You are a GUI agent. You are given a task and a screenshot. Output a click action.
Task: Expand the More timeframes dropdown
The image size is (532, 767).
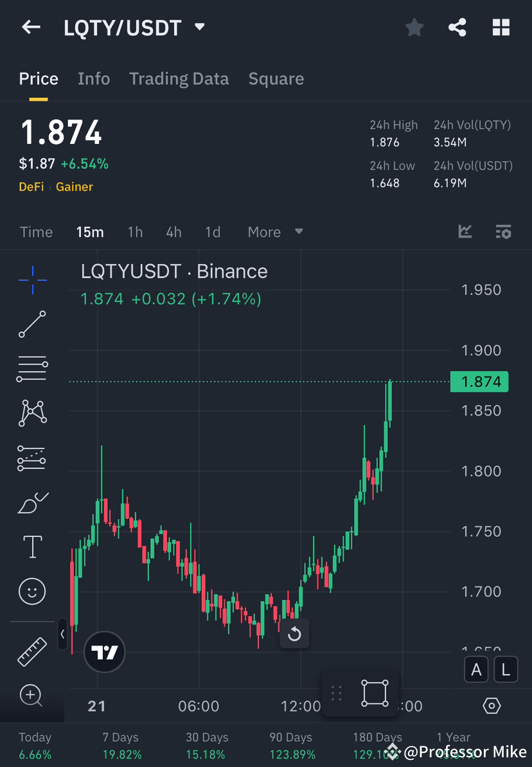(x=274, y=232)
